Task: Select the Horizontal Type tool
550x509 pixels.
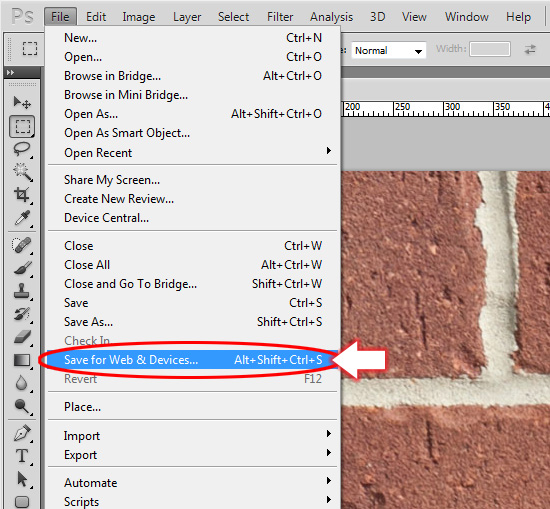Action: pyautogui.click(x=22, y=456)
